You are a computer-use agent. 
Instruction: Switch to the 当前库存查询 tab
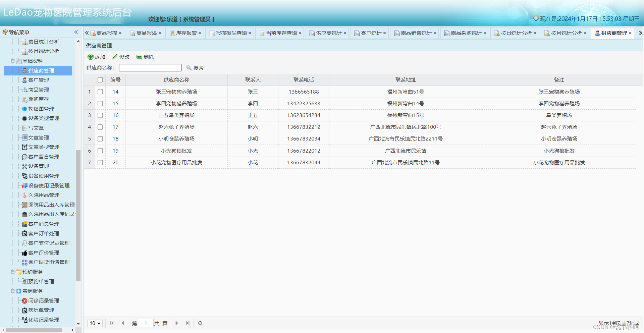[280, 33]
